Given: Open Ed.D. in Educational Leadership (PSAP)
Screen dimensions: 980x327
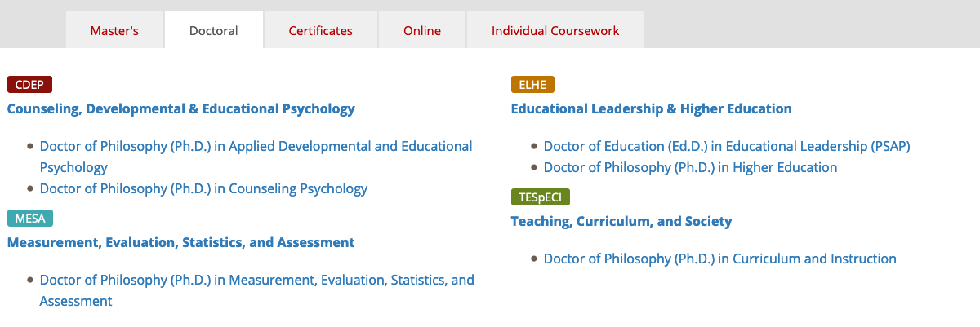Looking at the screenshot, I should (726, 147).
